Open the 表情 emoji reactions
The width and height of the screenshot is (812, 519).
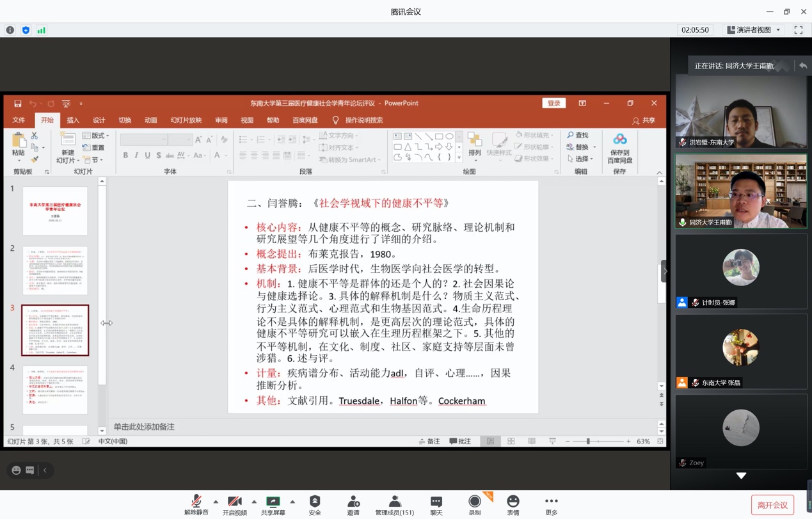coord(513,504)
